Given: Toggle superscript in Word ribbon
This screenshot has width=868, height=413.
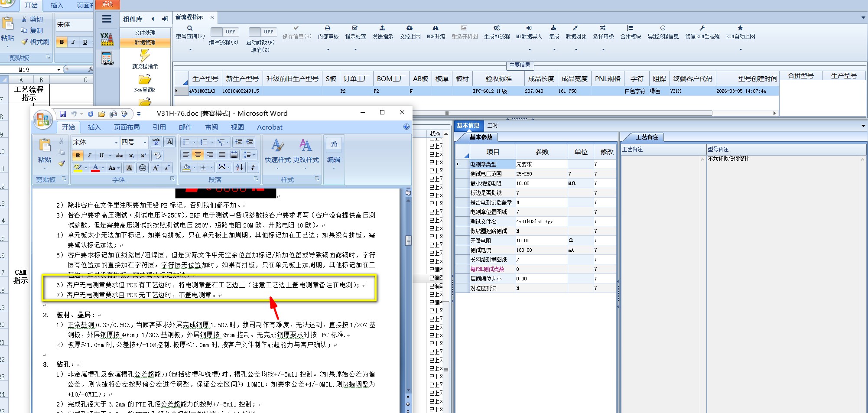Looking at the screenshot, I should 143,156.
